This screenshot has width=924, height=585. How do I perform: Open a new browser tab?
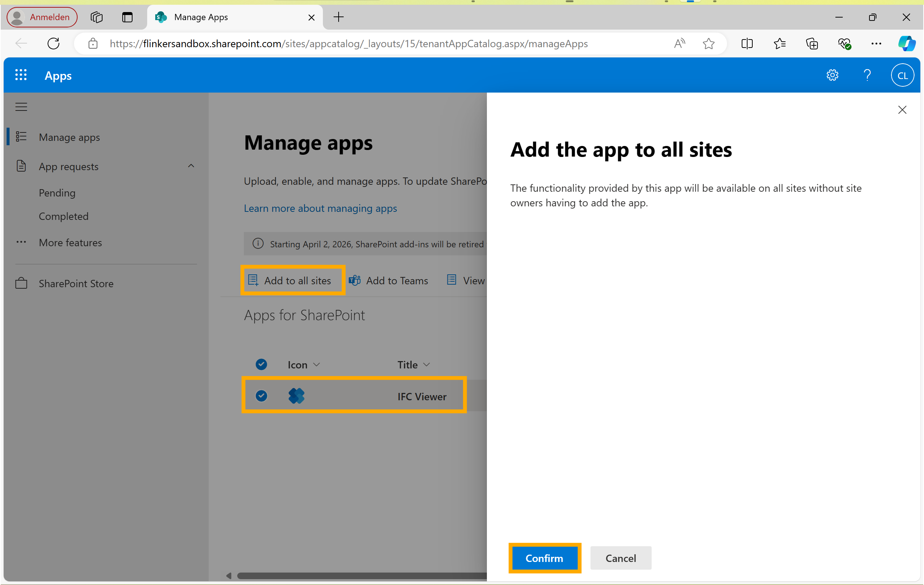[338, 17]
